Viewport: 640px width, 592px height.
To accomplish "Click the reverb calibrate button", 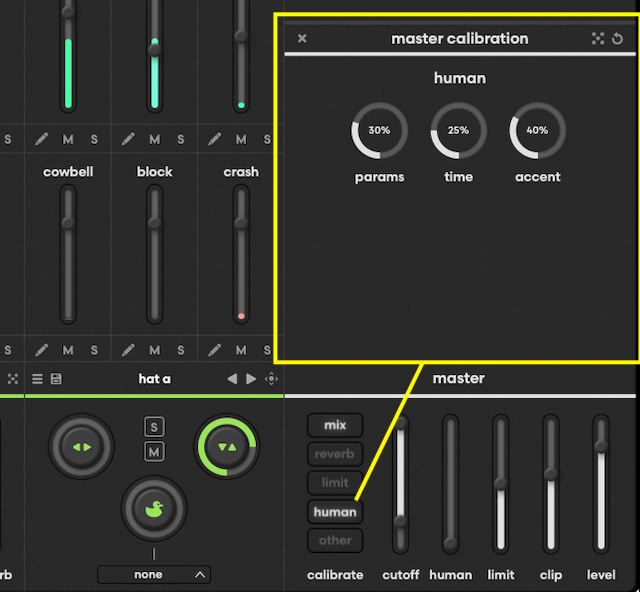I will pyautogui.click(x=335, y=454).
